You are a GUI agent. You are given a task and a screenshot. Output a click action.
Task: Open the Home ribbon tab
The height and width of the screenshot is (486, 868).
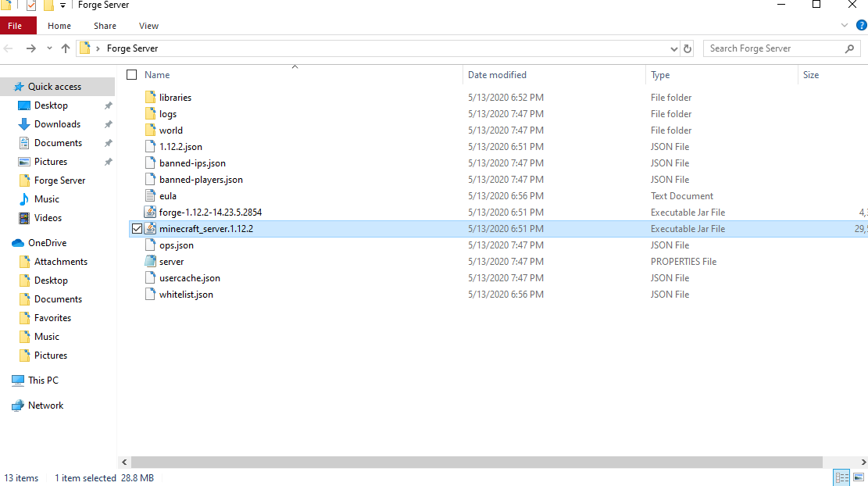click(x=59, y=26)
